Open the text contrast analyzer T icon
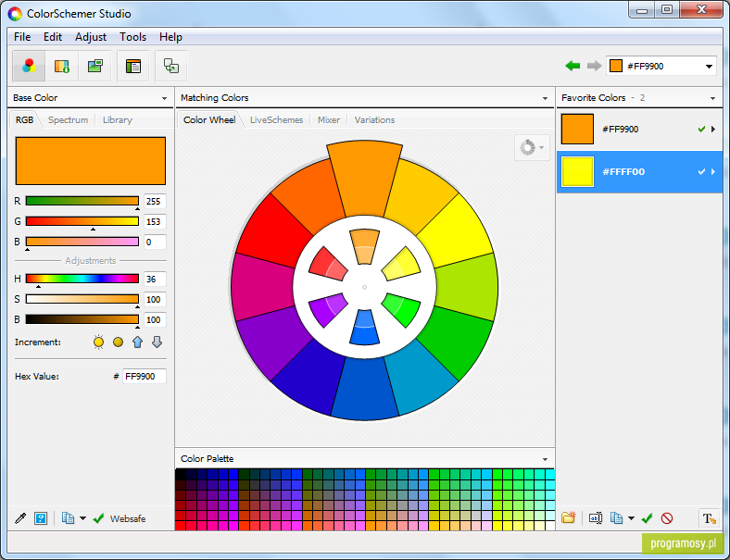Image resolution: width=730 pixels, height=560 pixels. 709,518
